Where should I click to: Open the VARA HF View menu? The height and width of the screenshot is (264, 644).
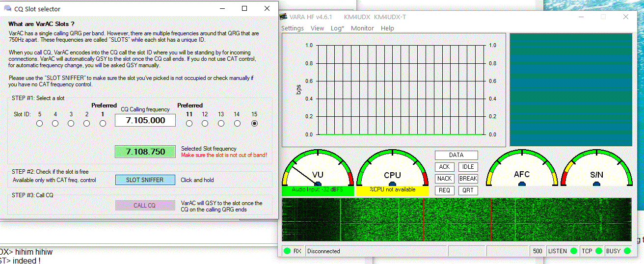(x=318, y=28)
